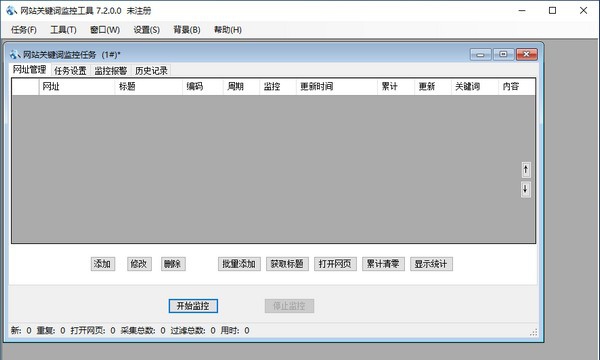Maximize the inner task window
The image size is (600, 360).
pos(503,55)
